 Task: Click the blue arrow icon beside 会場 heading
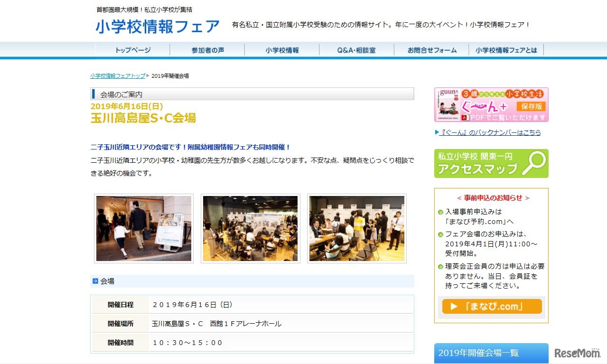(95, 281)
